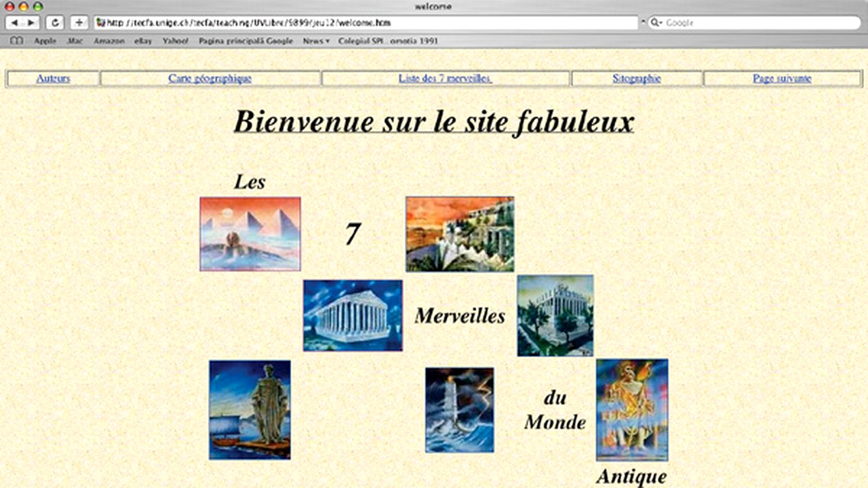Click the Colossus statue picture
The width and height of the screenshot is (868, 488).
coord(250,410)
